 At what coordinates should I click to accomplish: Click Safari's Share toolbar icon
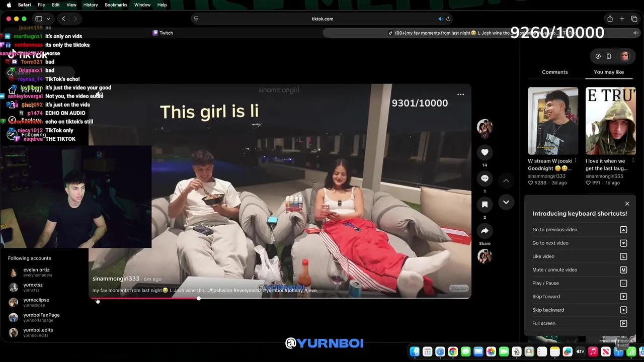pos(610,19)
